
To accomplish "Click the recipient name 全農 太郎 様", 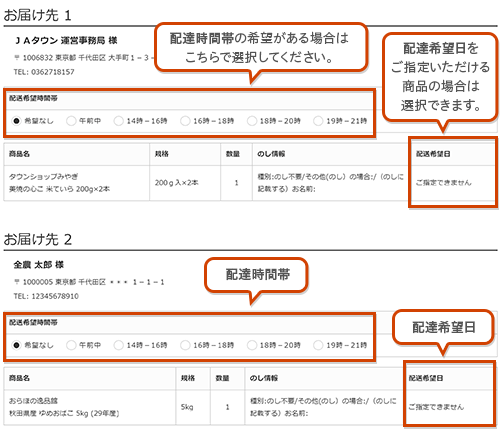I will pos(39,265).
